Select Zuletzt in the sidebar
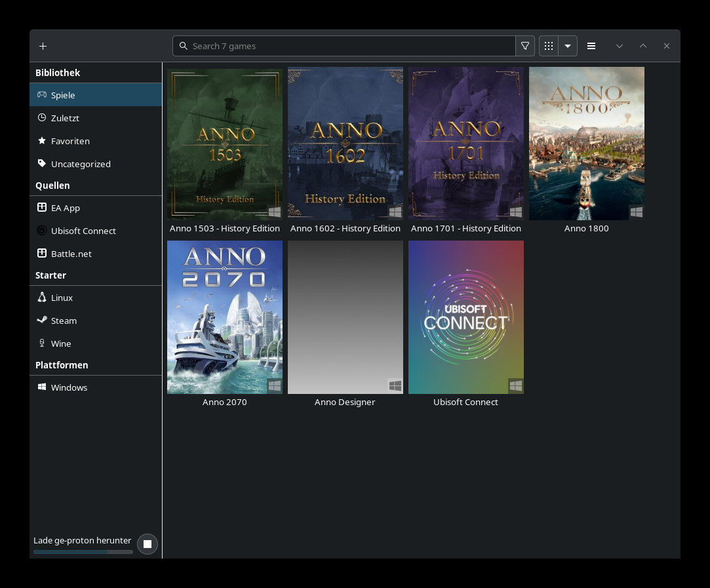 coord(65,118)
